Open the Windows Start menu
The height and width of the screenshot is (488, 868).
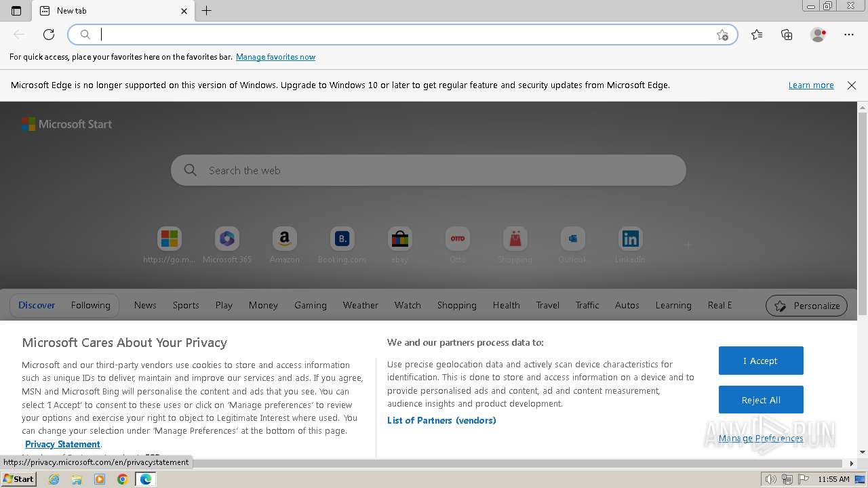pyautogui.click(x=19, y=479)
